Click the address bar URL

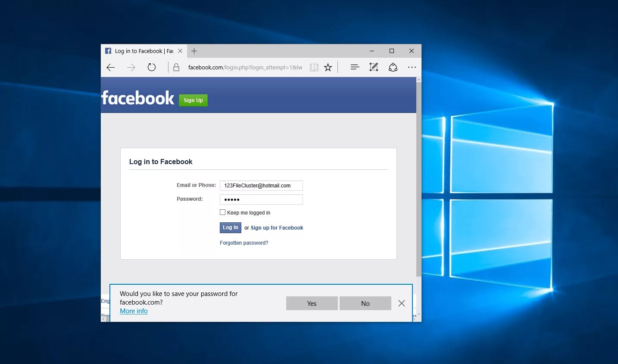click(245, 67)
